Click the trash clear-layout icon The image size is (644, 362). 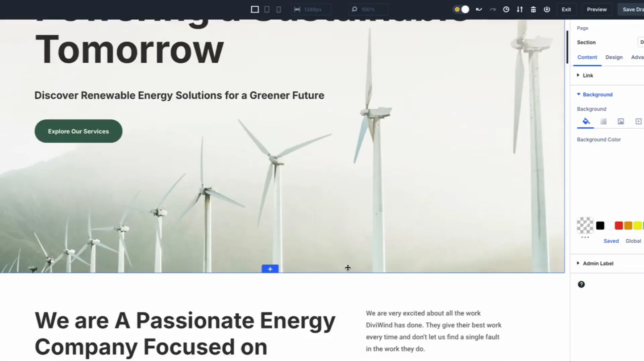coord(533,9)
